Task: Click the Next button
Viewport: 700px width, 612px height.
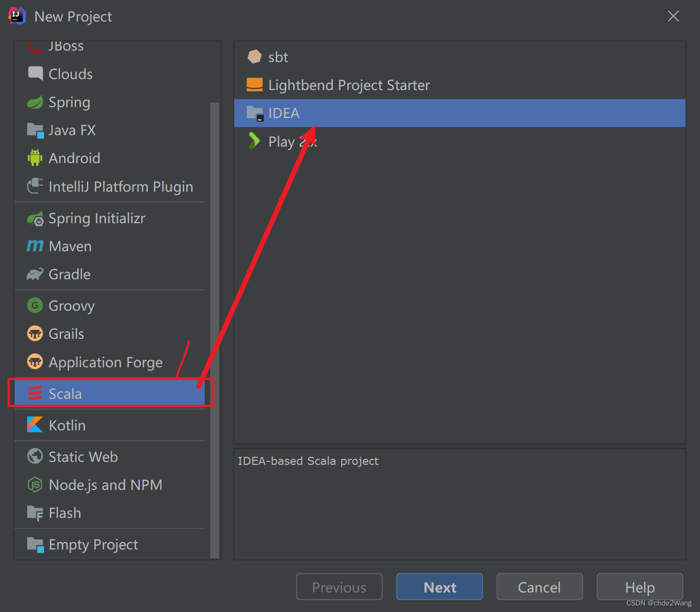Action: (439, 586)
